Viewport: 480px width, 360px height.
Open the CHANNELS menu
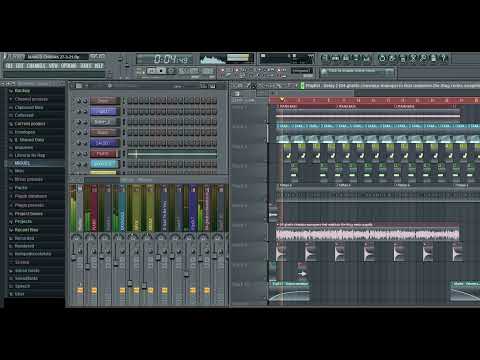[x=36, y=66]
